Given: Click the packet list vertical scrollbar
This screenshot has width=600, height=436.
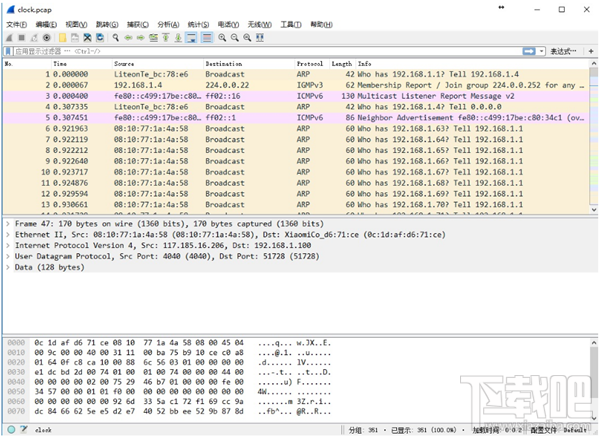Looking at the screenshot, I should click(x=594, y=140).
